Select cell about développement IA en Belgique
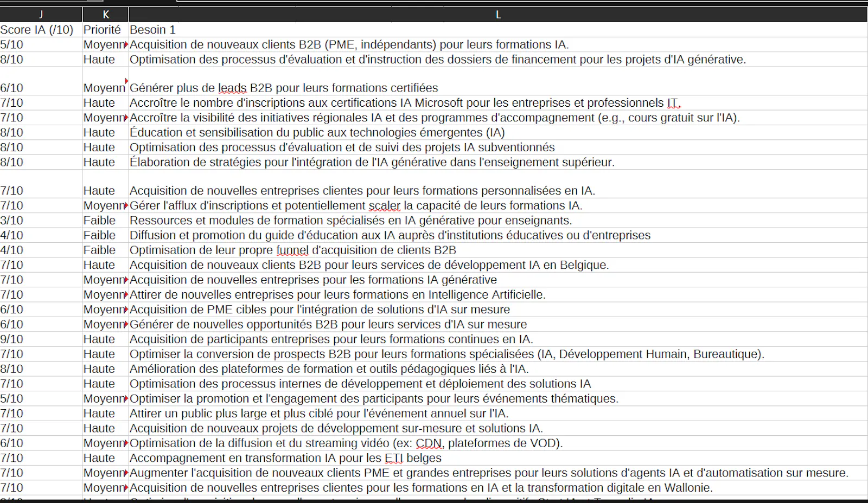This screenshot has width=868, height=503. (x=498, y=265)
